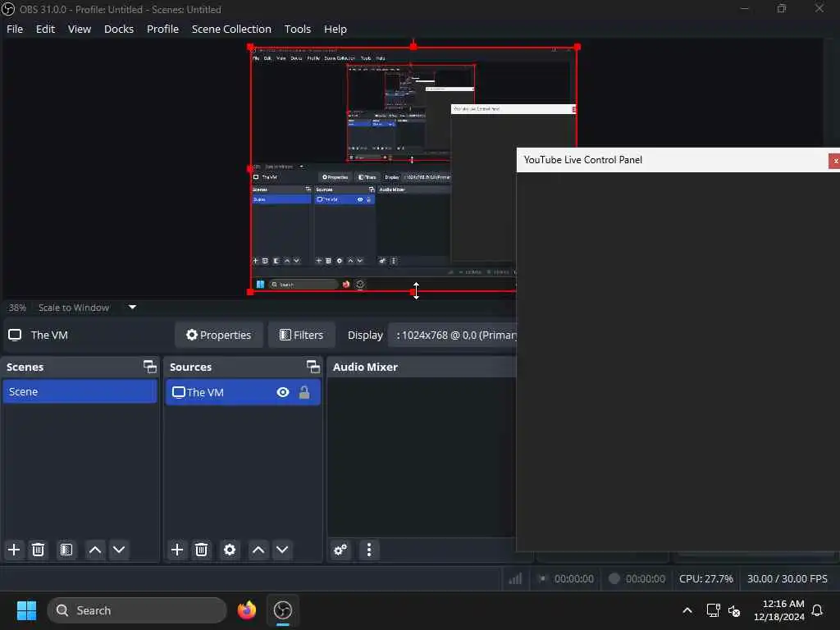Move source up arrow
The height and width of the screenshot is (630, 840).
pyautogui.click(x=258, y=550)
